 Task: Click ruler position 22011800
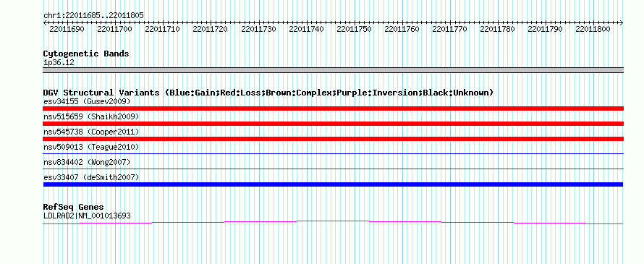pyautogui.click(x=593, y=30)
